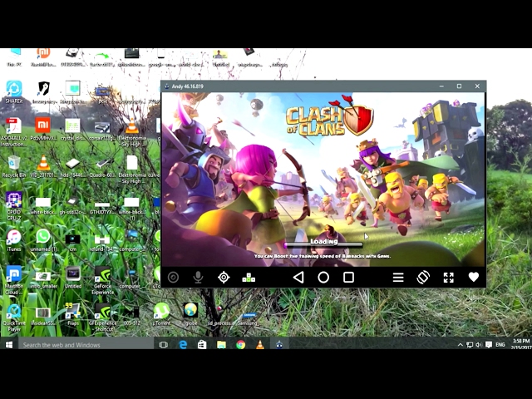Open the GeForce Experience shortcut
The image size is (532, 399).
pos(102,280)
